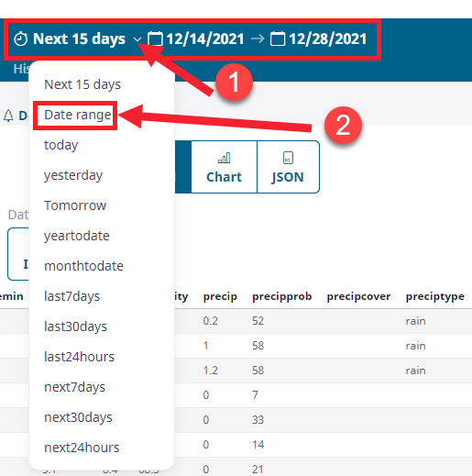Choose yesterday in the period list
Image resolution: width=472 pixels, height=476 pixels.
(73, 175)
